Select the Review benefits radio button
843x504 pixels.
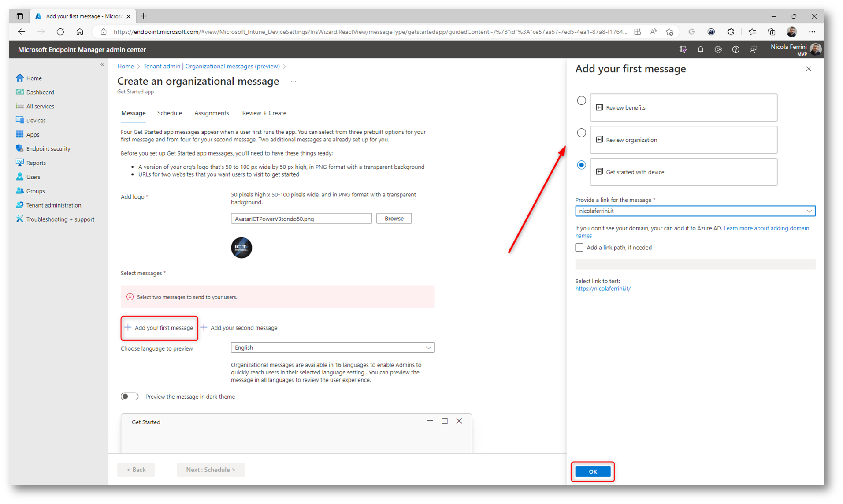[581, 100]
